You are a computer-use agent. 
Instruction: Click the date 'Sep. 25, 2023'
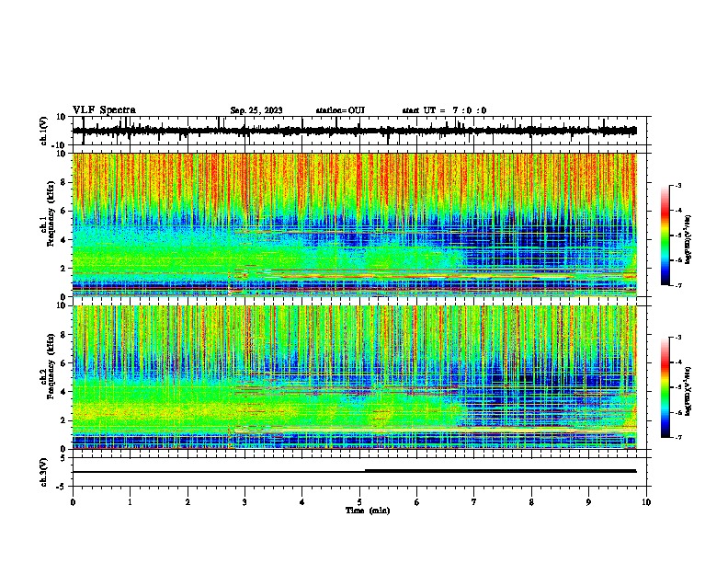pos(256,110)
